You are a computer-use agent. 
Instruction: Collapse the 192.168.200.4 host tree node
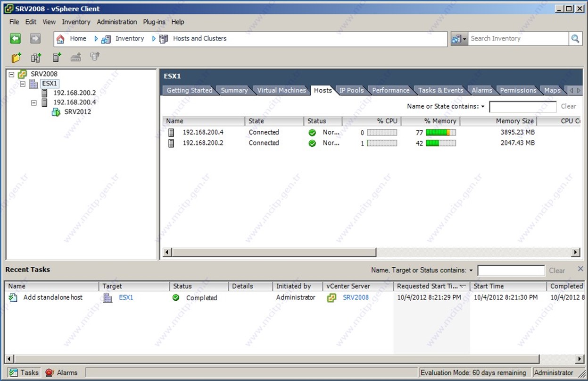[x=34, y=102]
